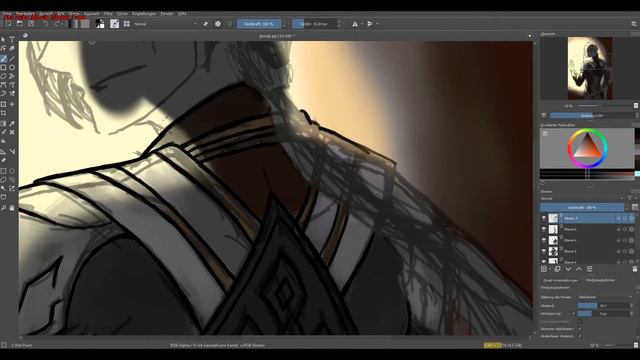Open add-layer type dropdown arrow
640x360 pixels.
[550, 269]
